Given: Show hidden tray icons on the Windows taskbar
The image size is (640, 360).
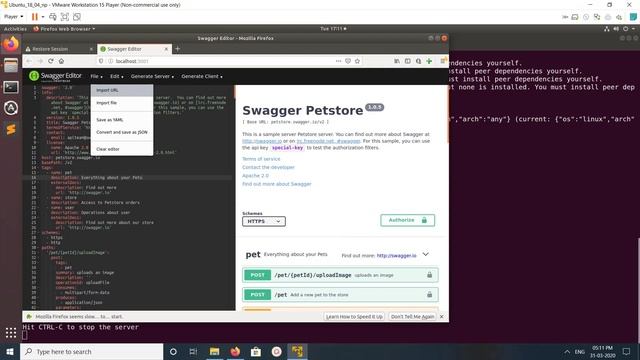Looking at the screenshot, I should (x=567, y=351).
